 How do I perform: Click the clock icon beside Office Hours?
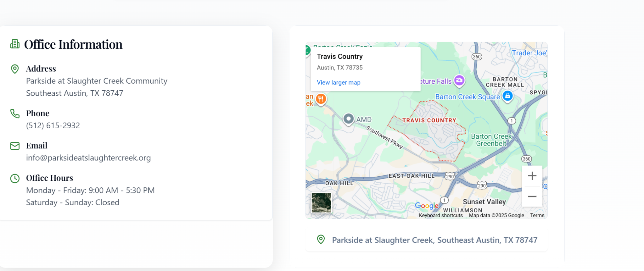(15, 178)
